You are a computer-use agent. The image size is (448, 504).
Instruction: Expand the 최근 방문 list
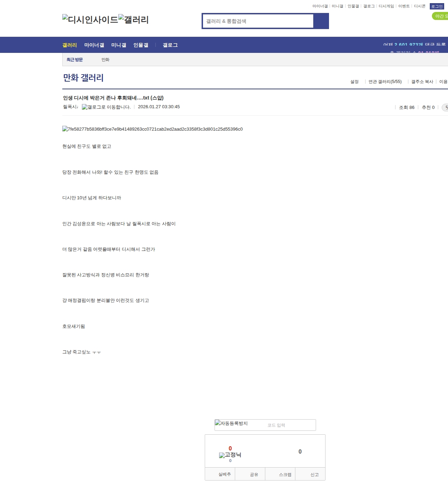(75, 60)
